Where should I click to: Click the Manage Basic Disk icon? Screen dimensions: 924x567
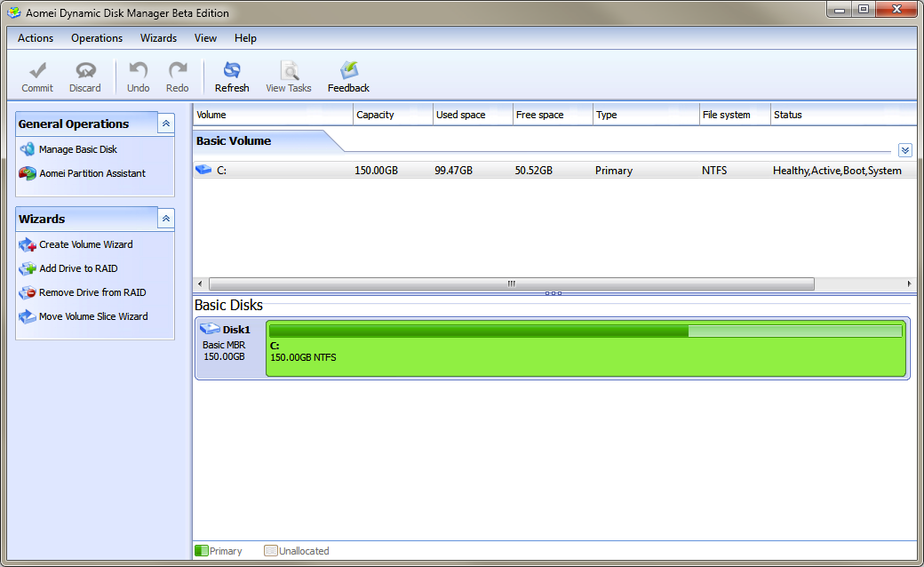(x=28, y=149)
